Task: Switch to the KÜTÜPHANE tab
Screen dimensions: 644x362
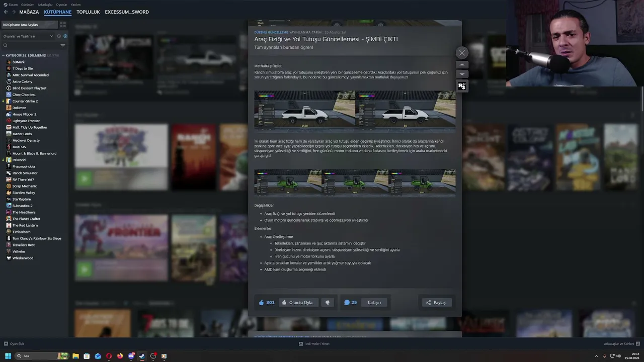Action: [58, 12]
